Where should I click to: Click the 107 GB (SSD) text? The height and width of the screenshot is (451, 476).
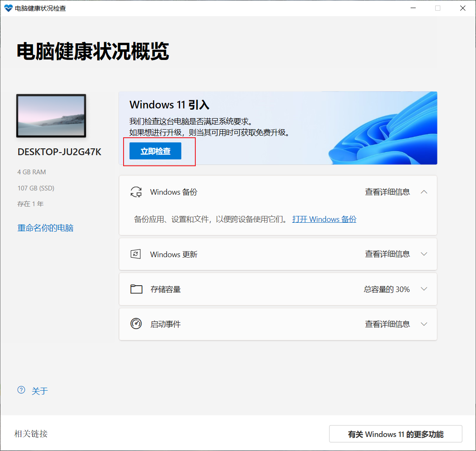[x=36, y=188]
